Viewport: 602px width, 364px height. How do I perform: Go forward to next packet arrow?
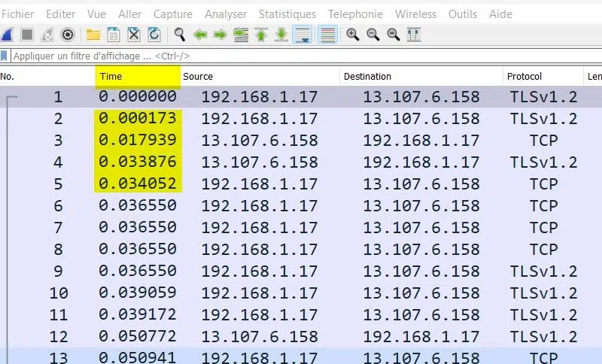pos(220,35)
